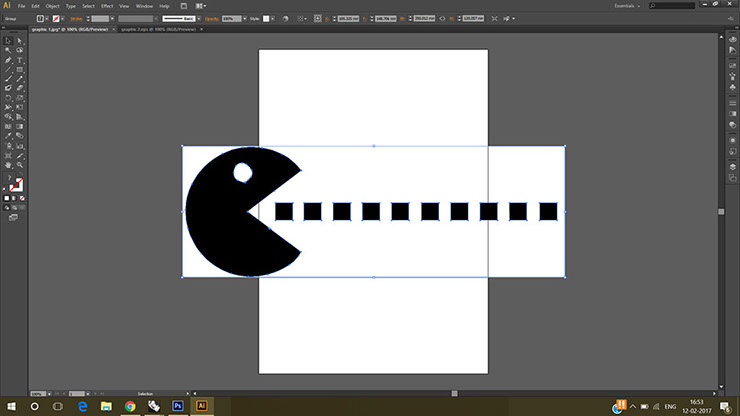The height and width of the screenshot is (416, 740).
Task: Open the Opacity percentage dropdown arrow
Action: click(x=244, y=19)
